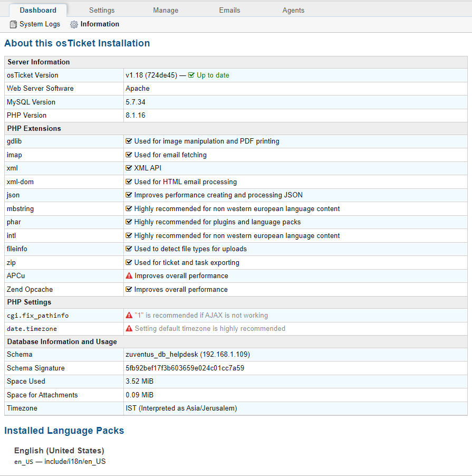472x476 pixels.
Task: Click the intl checkmark icon
Action: pos(129,235)
